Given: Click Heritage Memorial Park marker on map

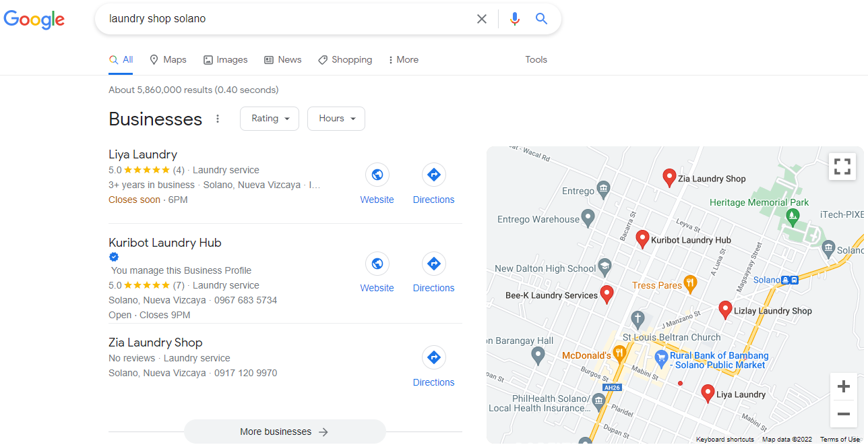Looking at the screenshot, I should coord(793,217).
